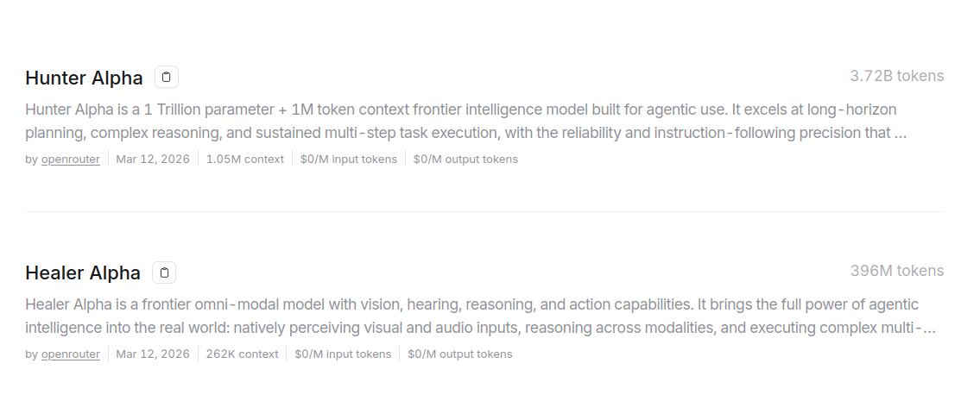
Task: Click the Mar 12, 2026 date under Hunter Alpha
Action: click(x=153, y=159)
